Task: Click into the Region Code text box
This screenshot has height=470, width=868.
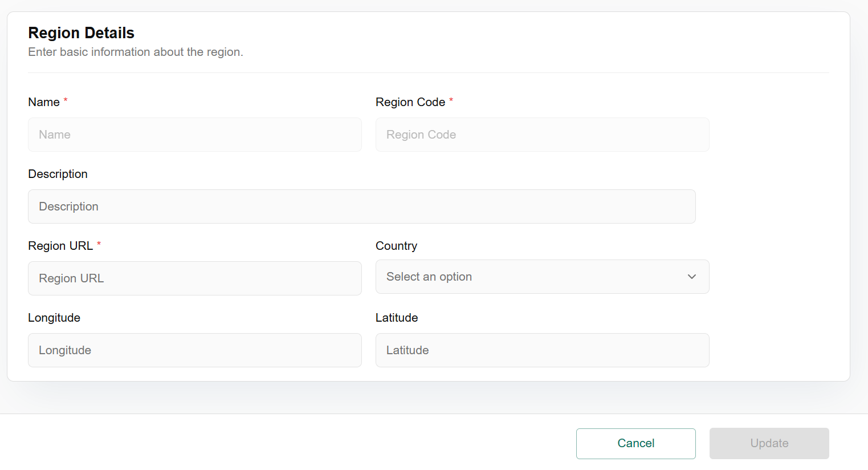Action: pos(542,135)
